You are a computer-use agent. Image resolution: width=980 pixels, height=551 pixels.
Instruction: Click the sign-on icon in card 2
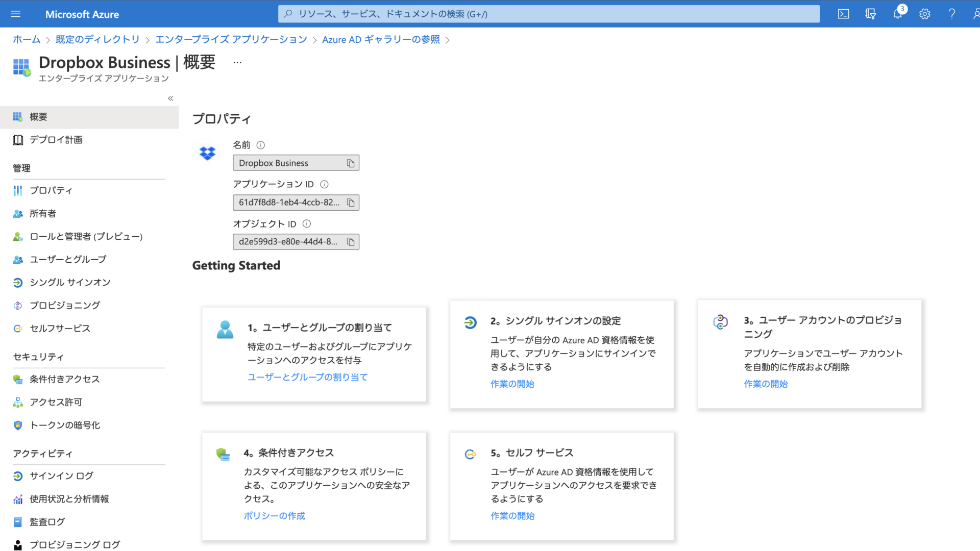click(470, 322)
